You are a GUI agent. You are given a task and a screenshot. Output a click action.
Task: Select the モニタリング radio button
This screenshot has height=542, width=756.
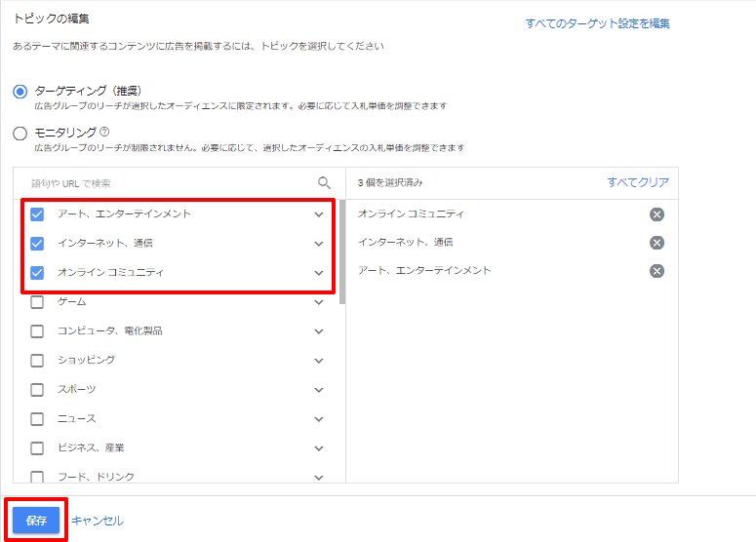[20, 133]
